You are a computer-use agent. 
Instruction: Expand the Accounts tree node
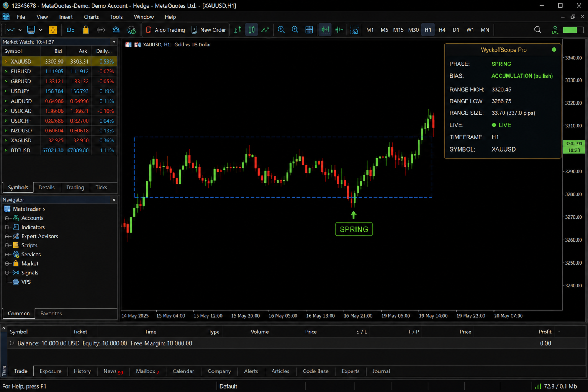click(7, 218)
